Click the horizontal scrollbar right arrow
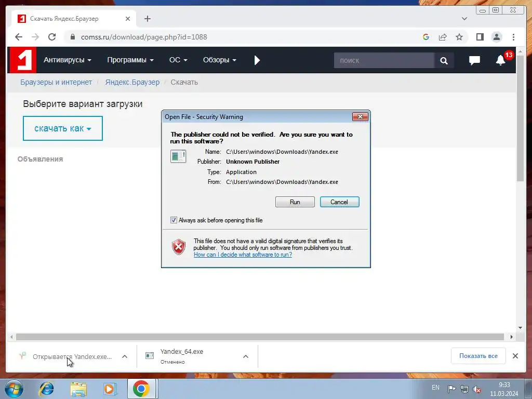 coord(512,337)
